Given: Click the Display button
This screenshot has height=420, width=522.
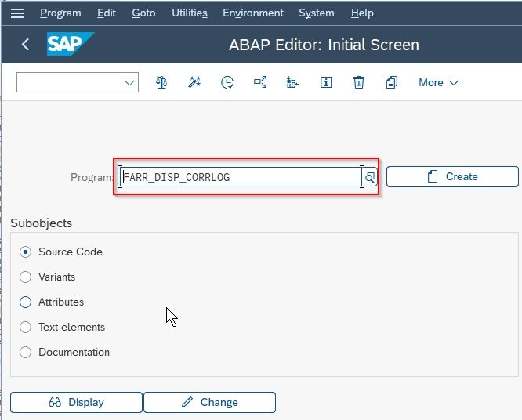Looking at the screenshot, I should tap(76, 402).
